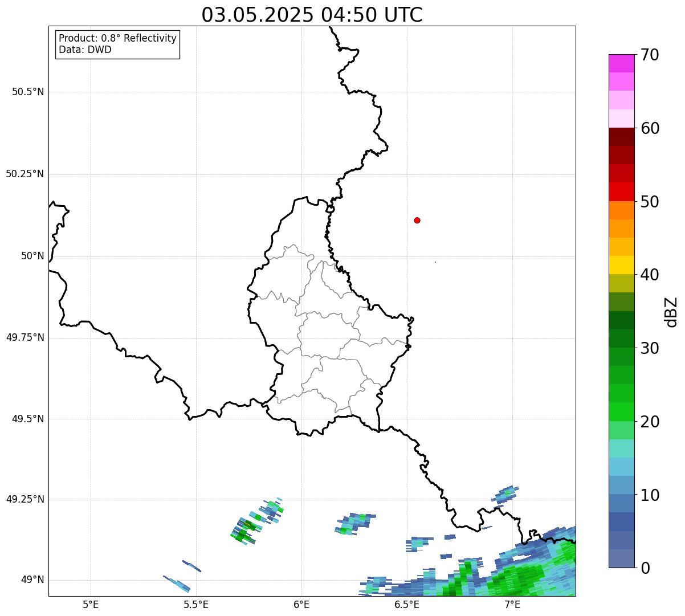Click the dark green colorbar segment near 35
Screen dimensions: 685x616
point(621,320)
